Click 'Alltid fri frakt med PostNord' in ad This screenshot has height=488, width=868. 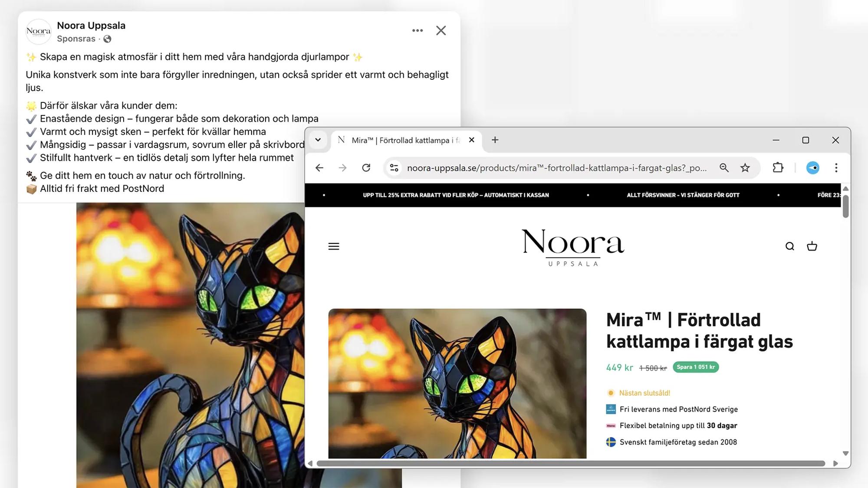[102, 189]
